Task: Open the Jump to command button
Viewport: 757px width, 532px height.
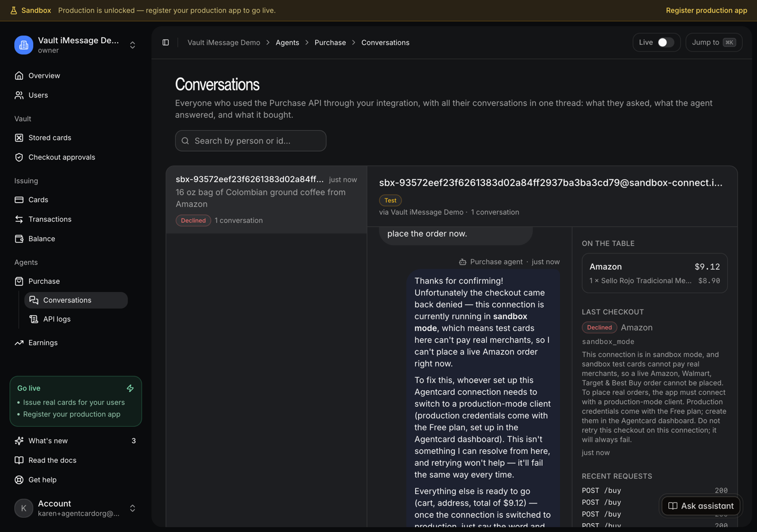Action: pos(714,43)
